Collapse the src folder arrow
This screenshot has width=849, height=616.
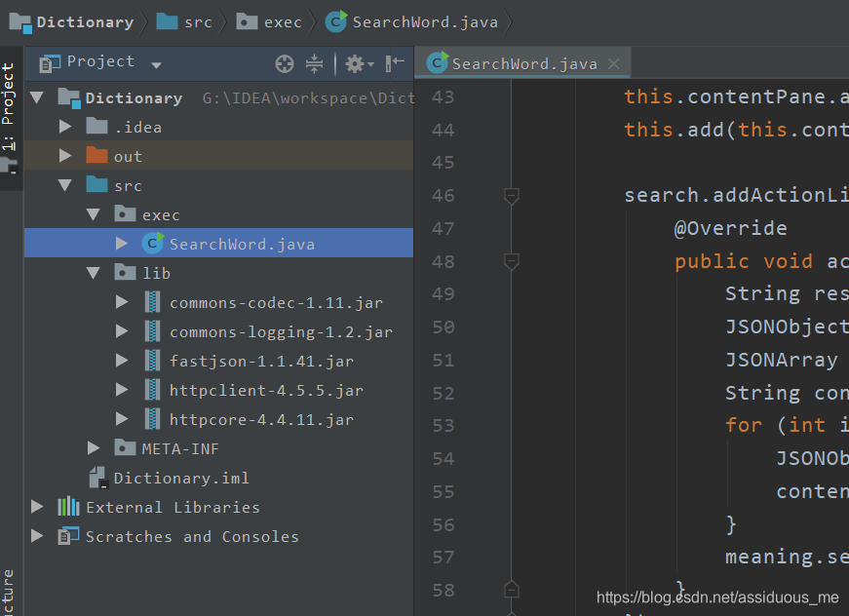[65, 185]
